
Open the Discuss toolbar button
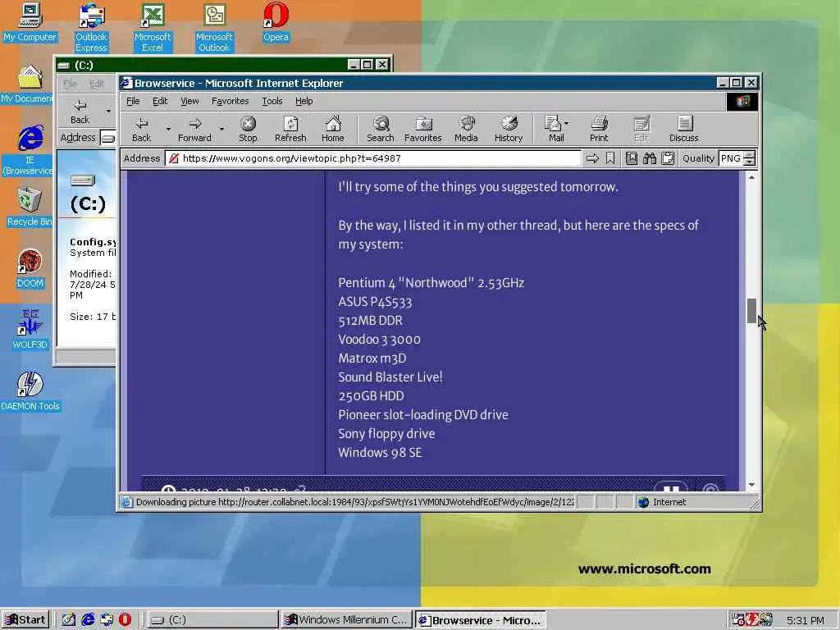[x=683, y=129]
